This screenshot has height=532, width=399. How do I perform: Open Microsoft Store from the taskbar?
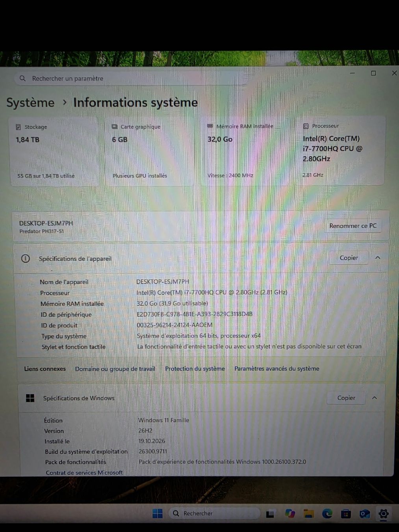346,513
